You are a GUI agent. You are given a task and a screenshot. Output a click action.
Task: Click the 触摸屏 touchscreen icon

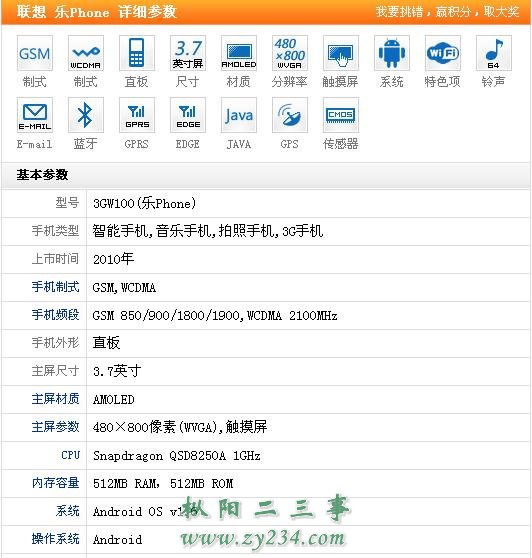[341, 53]
